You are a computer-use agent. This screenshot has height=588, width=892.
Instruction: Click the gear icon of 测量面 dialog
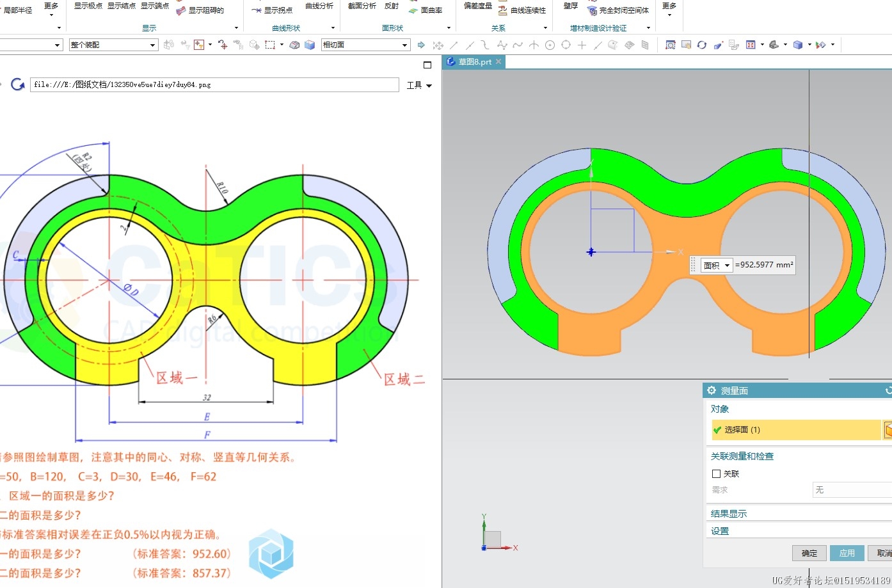pyautogui.click(x=712, y=390)
